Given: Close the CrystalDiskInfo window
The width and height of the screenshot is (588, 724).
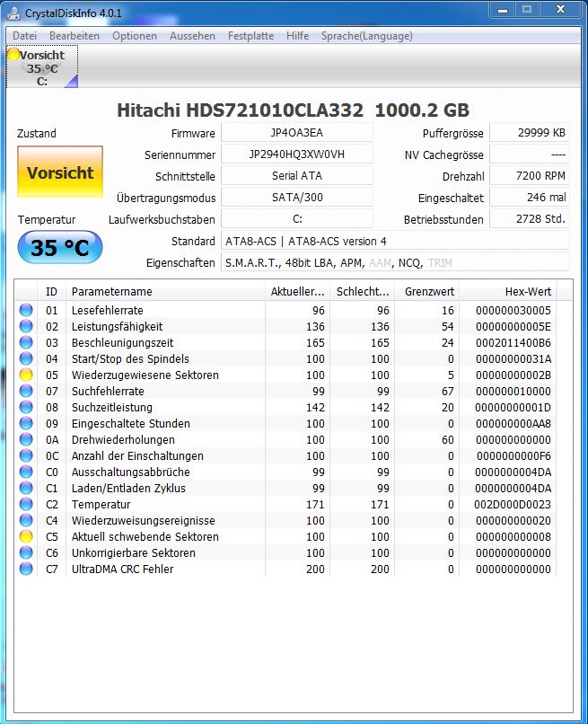Looking at the screenshot, I should click(561, 9).
